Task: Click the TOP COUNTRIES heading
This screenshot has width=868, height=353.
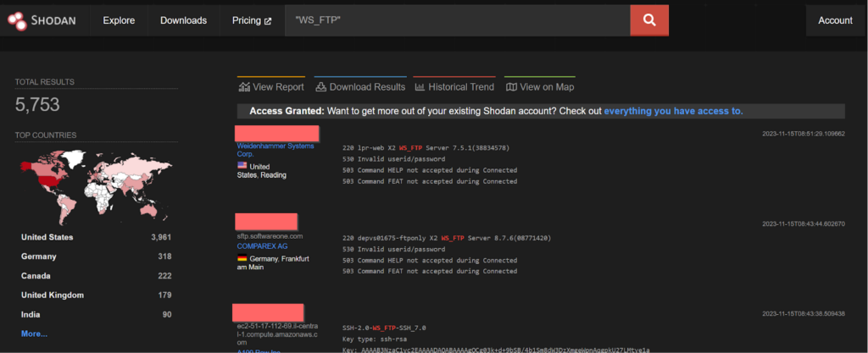Action: coord(46,135)
